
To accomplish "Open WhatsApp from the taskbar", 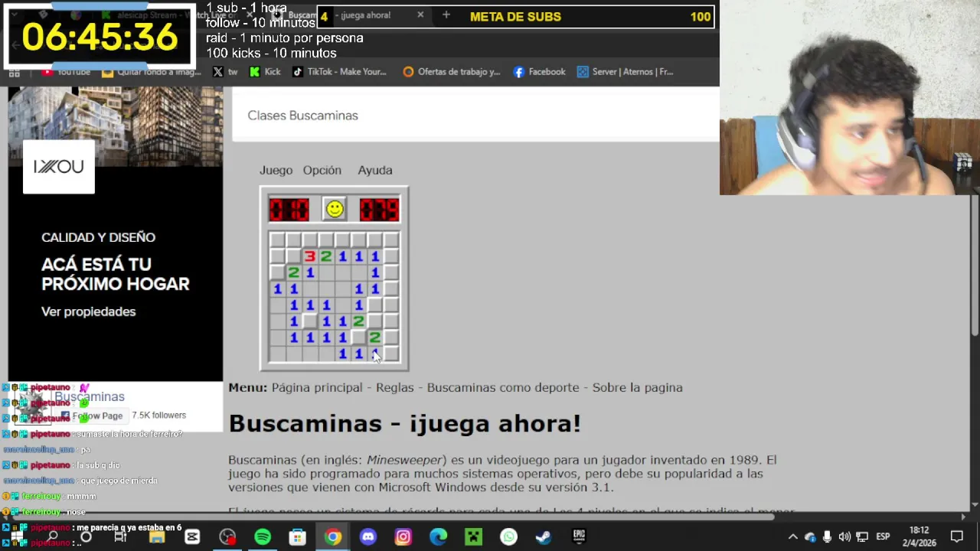I will pyautogui.click(x=508, y=537).
